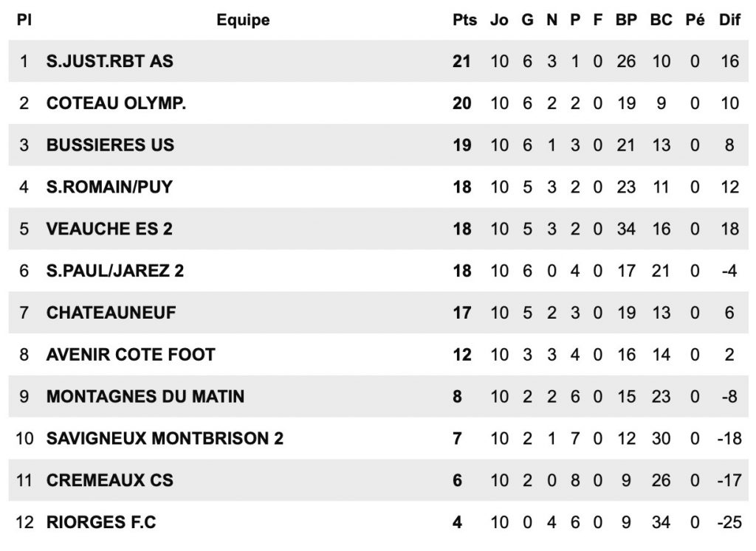Click the Pé column header
756x551 pixels.
point(695,20)
